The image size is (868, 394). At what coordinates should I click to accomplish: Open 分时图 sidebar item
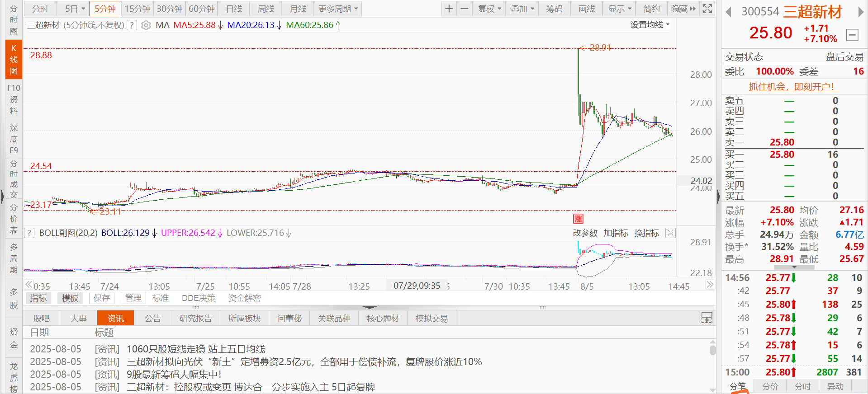point(14,20)
